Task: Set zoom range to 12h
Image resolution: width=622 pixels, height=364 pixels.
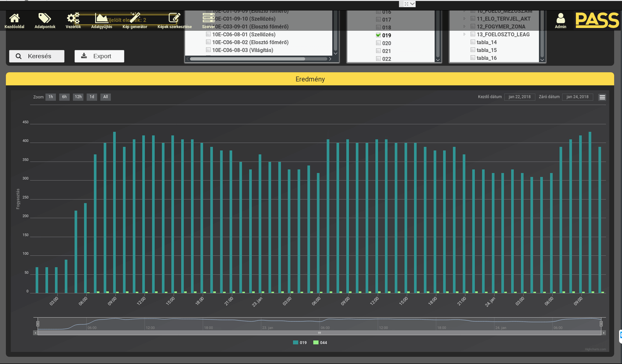Action: [x=78, y=97]
